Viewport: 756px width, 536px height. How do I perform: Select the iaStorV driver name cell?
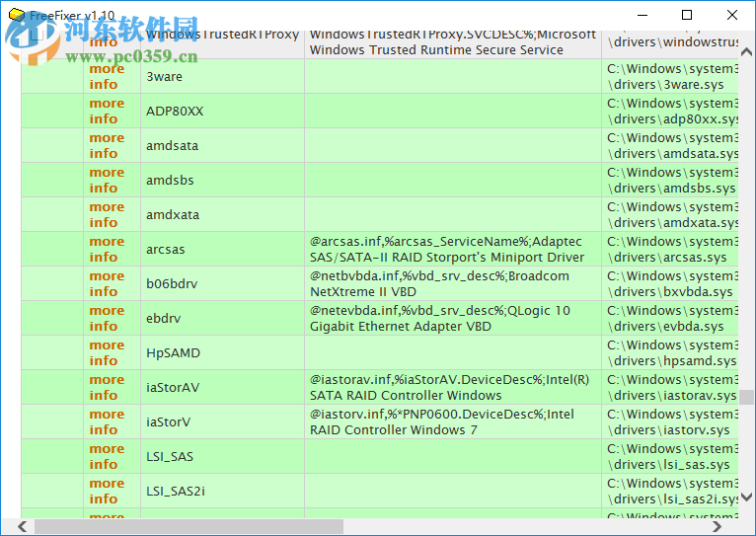[x=222, y=421]
